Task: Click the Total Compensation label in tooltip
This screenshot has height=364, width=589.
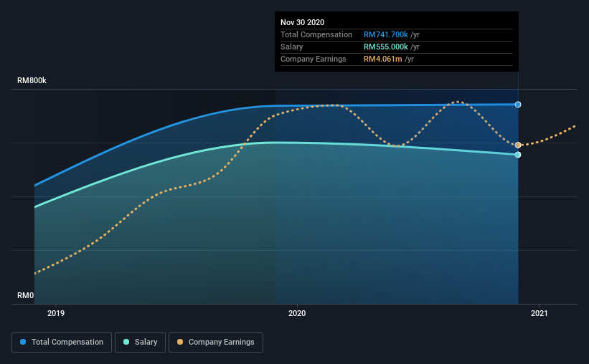Action: [x=316, y=34]
